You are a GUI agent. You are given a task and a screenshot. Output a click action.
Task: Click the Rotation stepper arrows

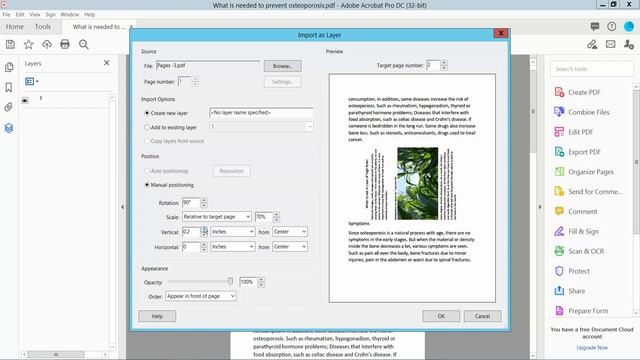point(204,202)
